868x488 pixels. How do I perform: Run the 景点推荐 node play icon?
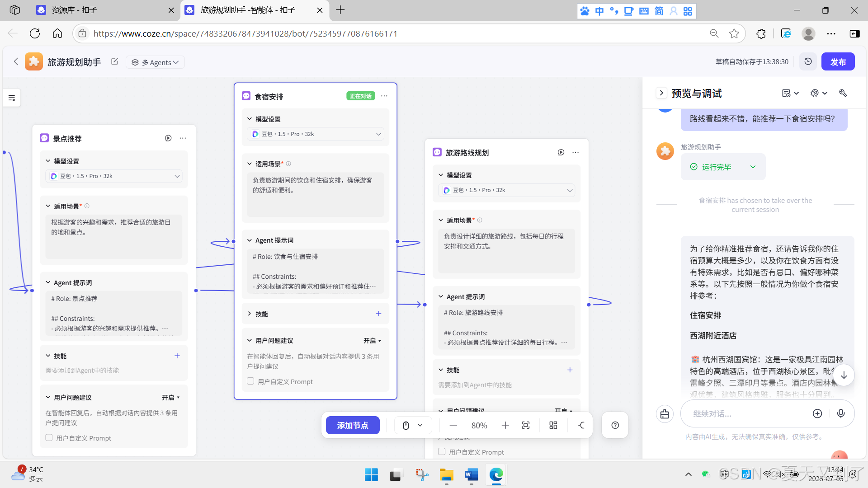pos(168,138)
